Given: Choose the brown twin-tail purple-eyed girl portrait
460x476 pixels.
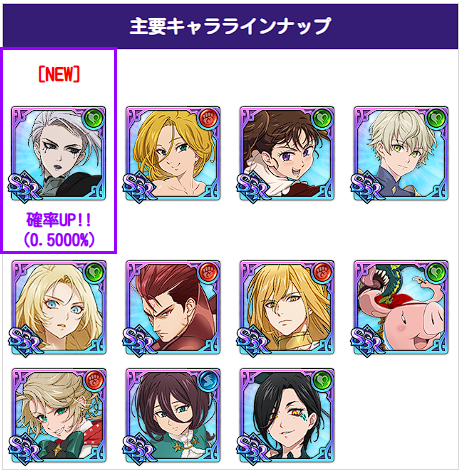Looking at the screenshot, I should [x=287, y=154].
